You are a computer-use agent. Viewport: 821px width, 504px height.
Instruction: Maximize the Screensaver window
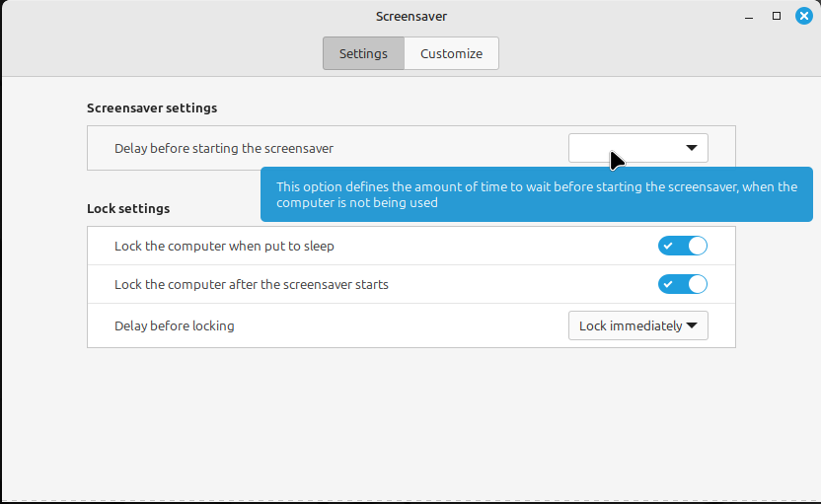click(777, 16)
